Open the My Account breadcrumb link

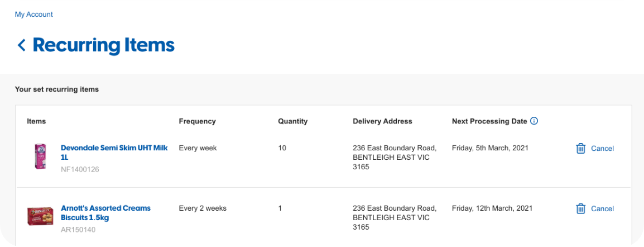(x=34, y=15)
